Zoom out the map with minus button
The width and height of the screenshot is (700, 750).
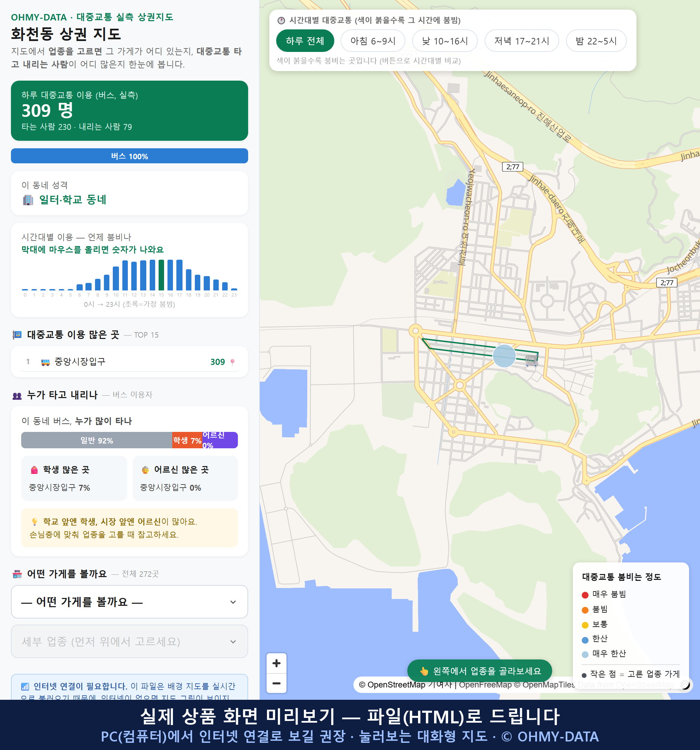pos(276,683)
